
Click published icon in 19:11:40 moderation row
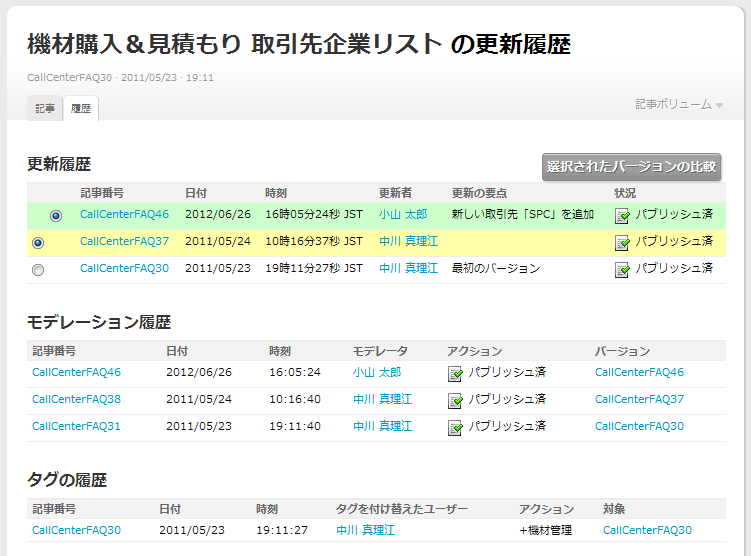click(x=455, y=428)
